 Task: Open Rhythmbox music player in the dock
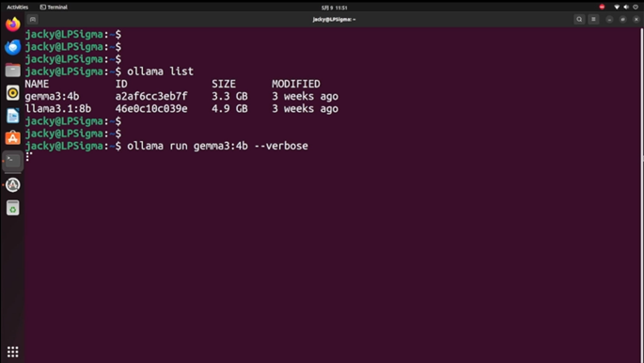pyautogui.click(x=13, y=93)
